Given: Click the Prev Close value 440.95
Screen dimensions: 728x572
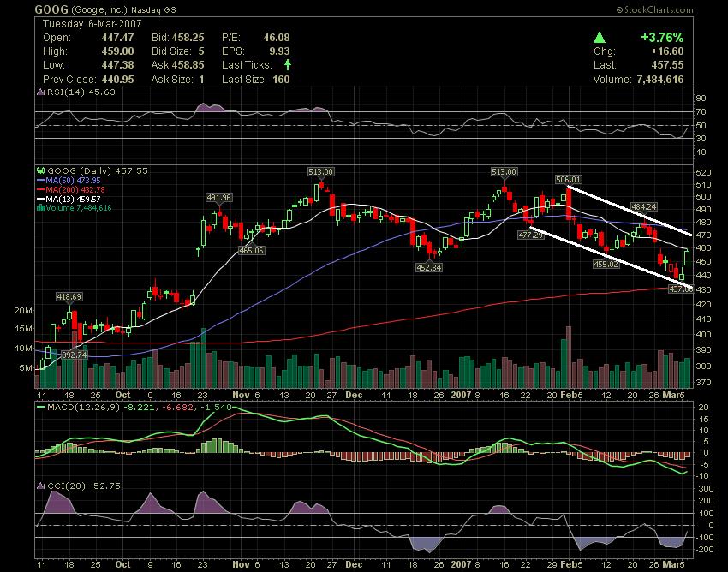Looking at the screenshot, I should (x=118, y=80).
